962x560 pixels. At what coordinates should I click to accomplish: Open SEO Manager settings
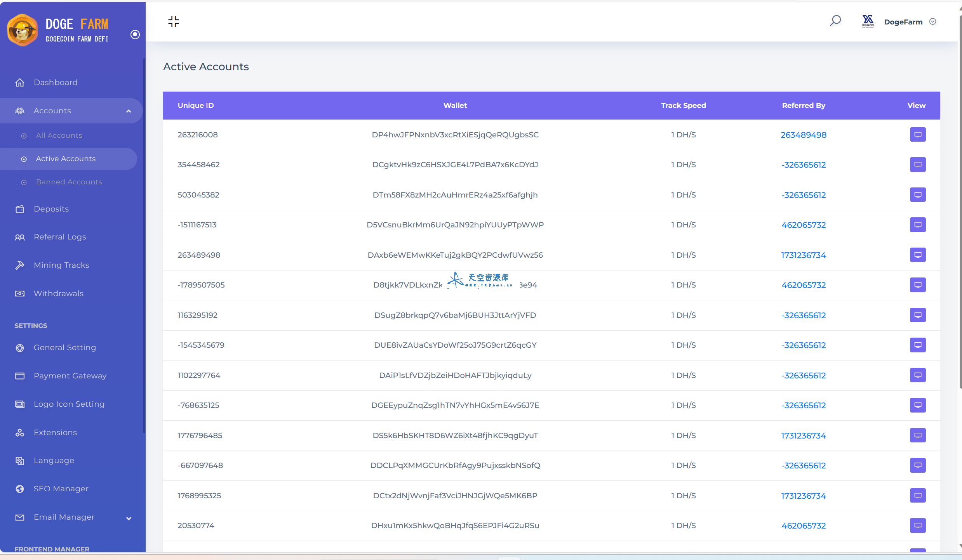pyautogui.click(x=61, y=488)
